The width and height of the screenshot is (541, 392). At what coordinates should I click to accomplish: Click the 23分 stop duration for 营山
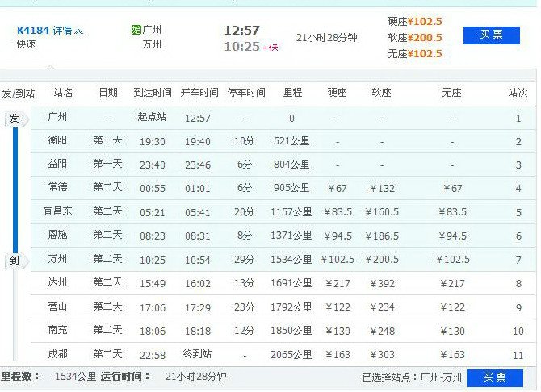(244, 307)
